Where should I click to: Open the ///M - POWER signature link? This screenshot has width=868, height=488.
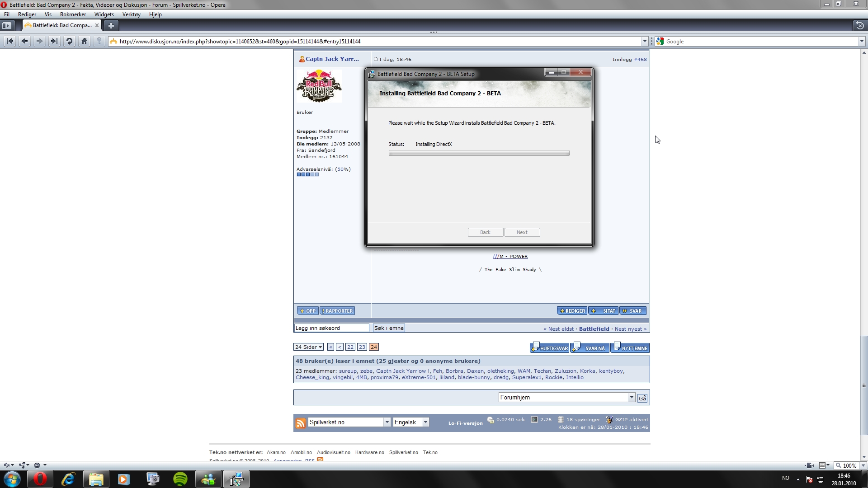tap(510, 256)
